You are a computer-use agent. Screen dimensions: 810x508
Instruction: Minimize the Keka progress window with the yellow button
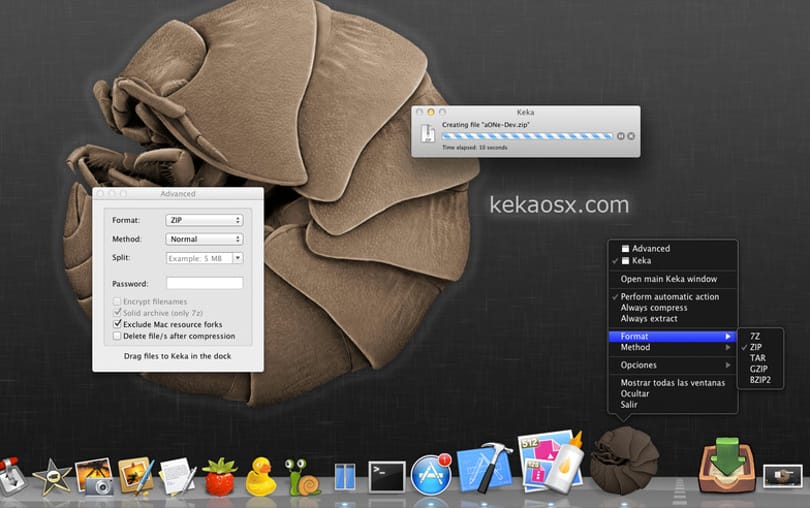click(x=430, y=112)
